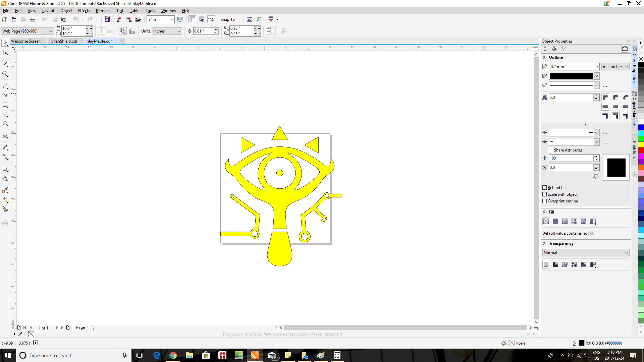
Task: Select the Crop tool
Action: point(5,64)
